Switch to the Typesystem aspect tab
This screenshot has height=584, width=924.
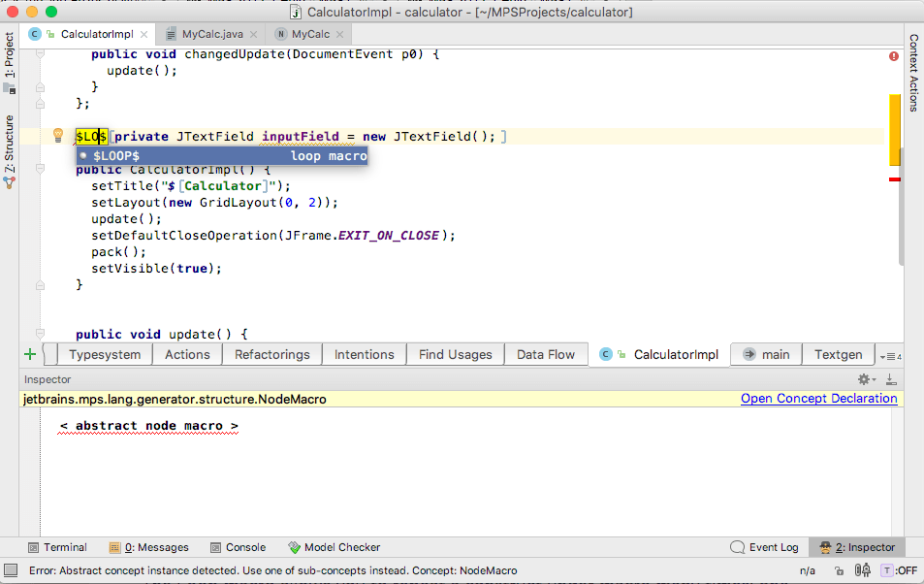[105, 355]
